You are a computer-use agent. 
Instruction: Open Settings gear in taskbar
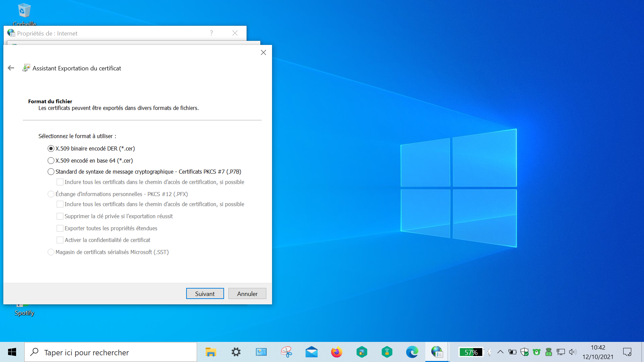236,352
